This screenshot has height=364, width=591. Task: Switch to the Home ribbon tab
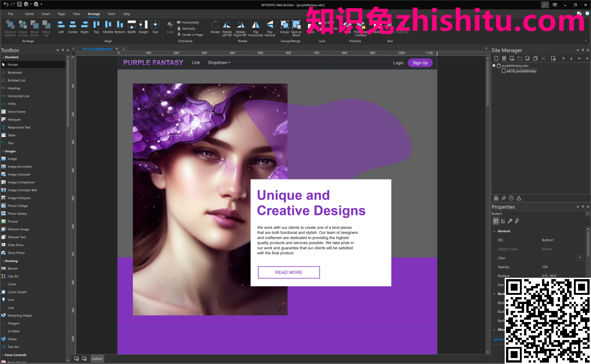(29, 14)
